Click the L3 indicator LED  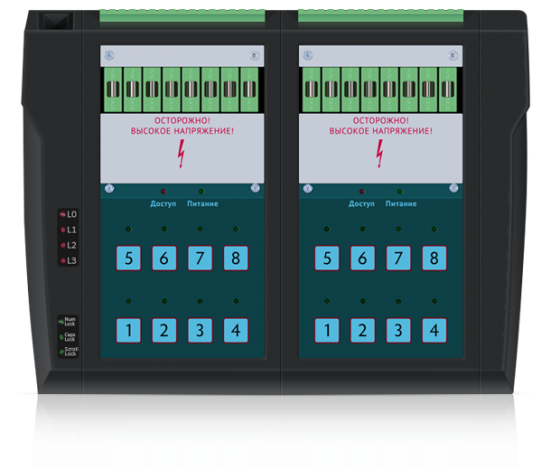(x=63, y=260)
